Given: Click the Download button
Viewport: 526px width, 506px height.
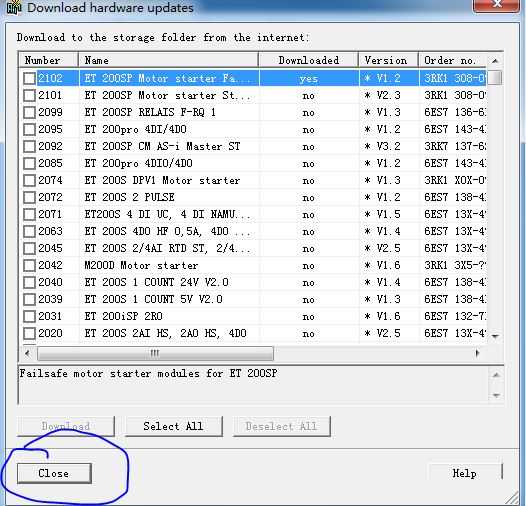Looking at the screenshot, I should click(x=66, y=426).
